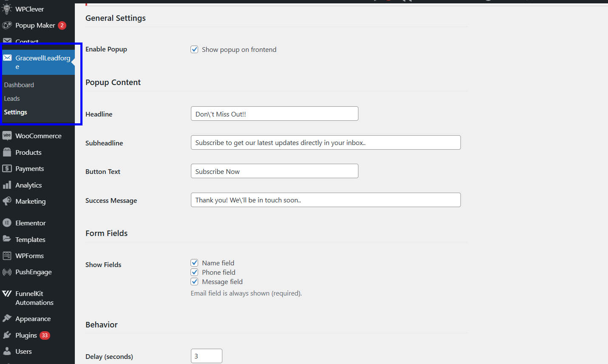Toggle the Name field checkbox

point(194,263)
